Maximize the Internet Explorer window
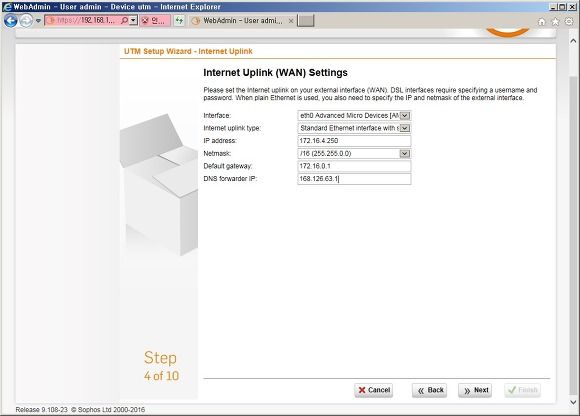This screenshot has height=416, width=580. point(562,7)
